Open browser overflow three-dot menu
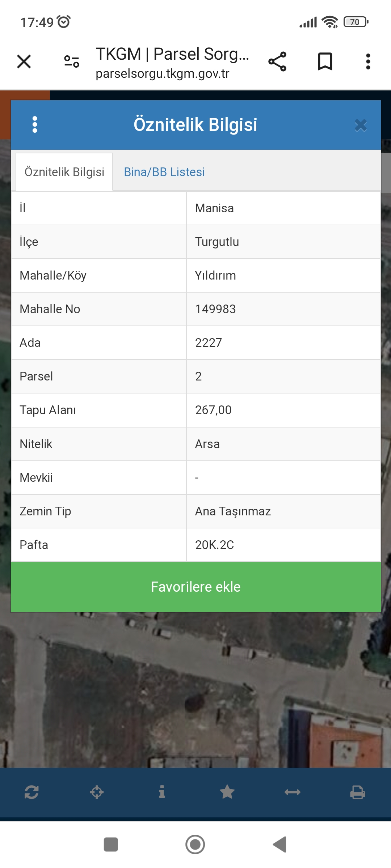The height and width of the screenshot is (868, 391). (x=368, y=61)
